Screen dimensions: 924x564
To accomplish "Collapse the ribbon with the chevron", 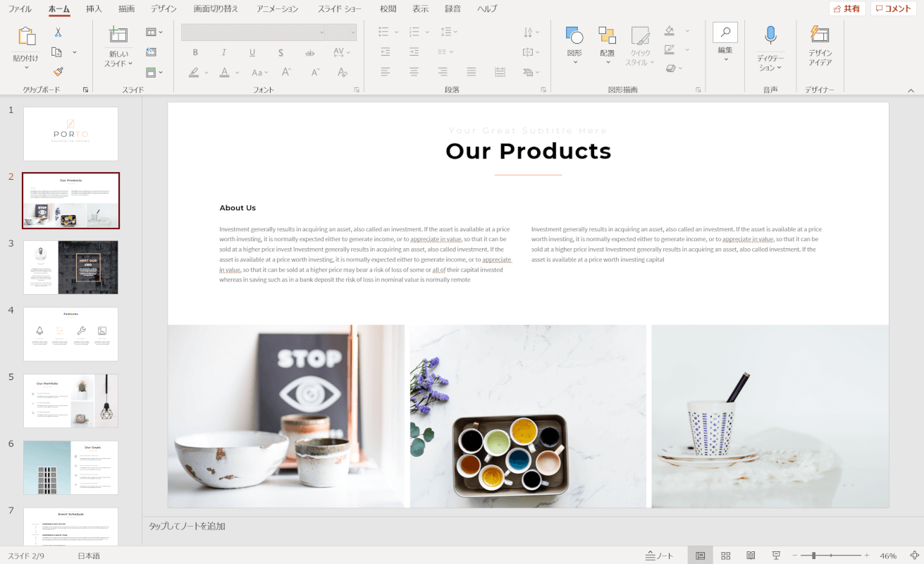I will (x=911, y=90).
